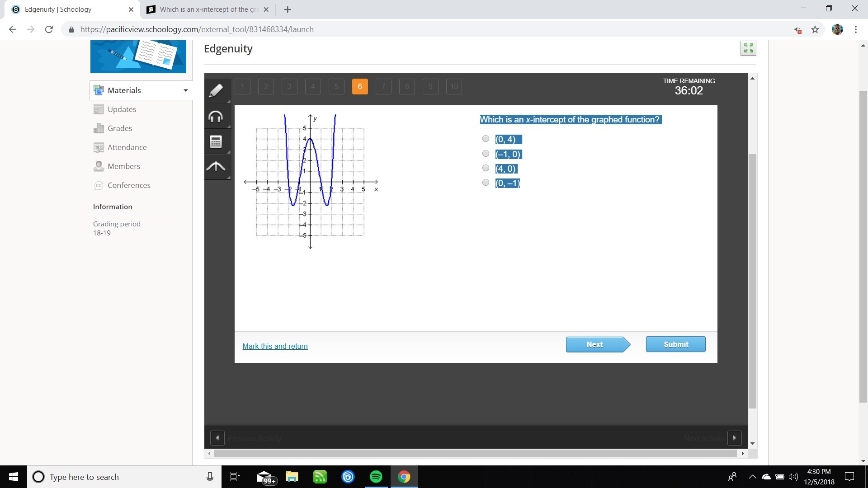Open Grades in the sidebar
This screenshot has height=488, width=868.
[x=120, y=128]
